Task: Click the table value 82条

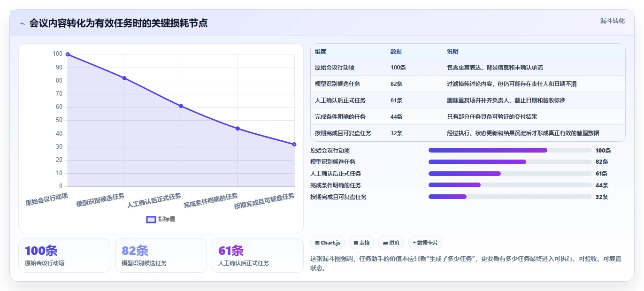Action: point(397,84)
